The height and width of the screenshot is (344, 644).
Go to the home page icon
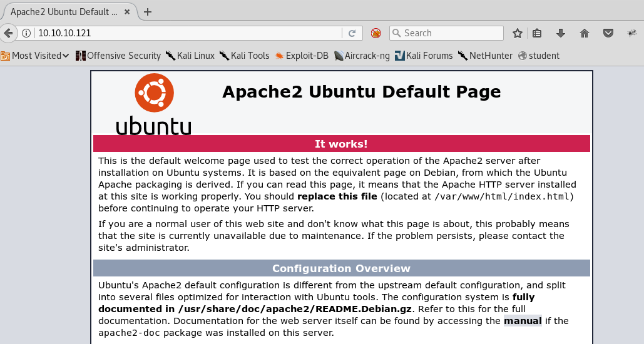(x=585, y=33)
